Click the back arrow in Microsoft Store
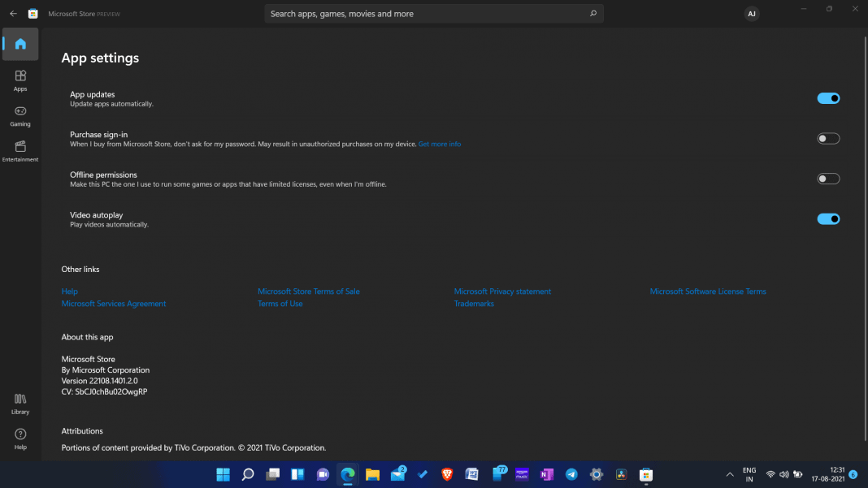The image size is (868, 488). [x=12, y=13]
